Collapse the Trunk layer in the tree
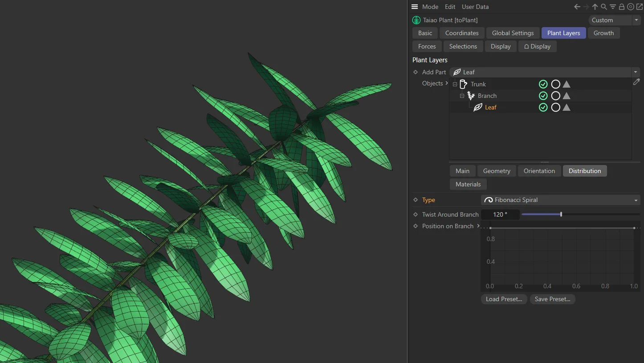The width and height of the screenshot is (644, 363). (455, 84)
